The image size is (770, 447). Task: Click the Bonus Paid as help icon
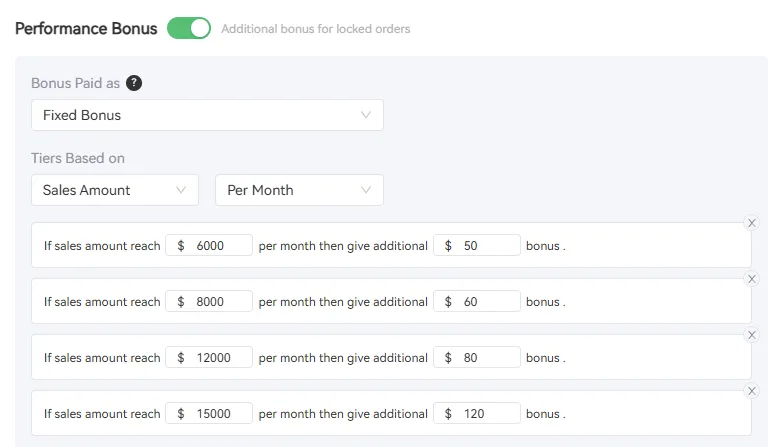[134, 83]
